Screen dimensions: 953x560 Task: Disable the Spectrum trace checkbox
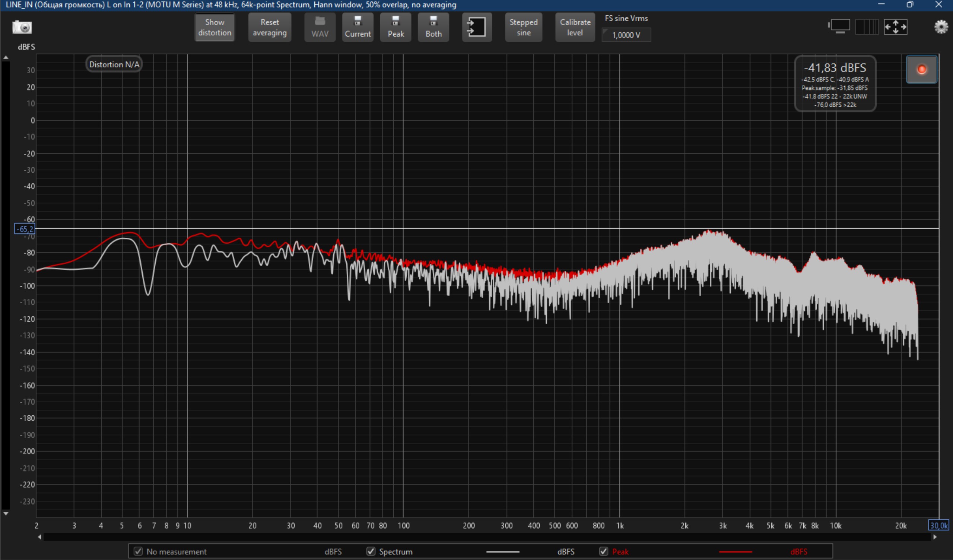[x=371, y=551]
